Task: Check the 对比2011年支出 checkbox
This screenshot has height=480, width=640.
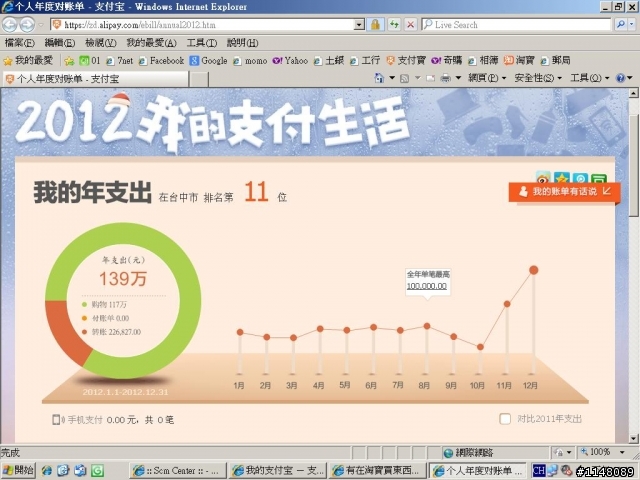Action: click(505, 419)
